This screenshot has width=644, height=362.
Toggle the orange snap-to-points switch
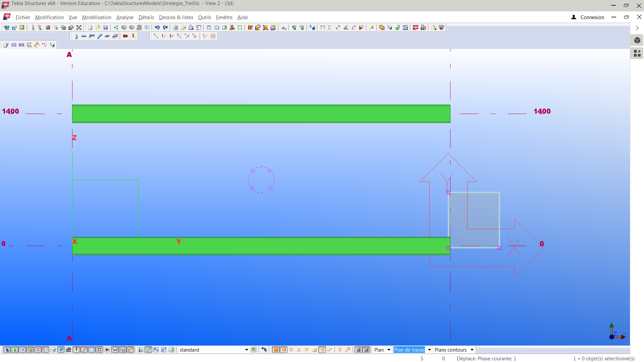(276, 350)
